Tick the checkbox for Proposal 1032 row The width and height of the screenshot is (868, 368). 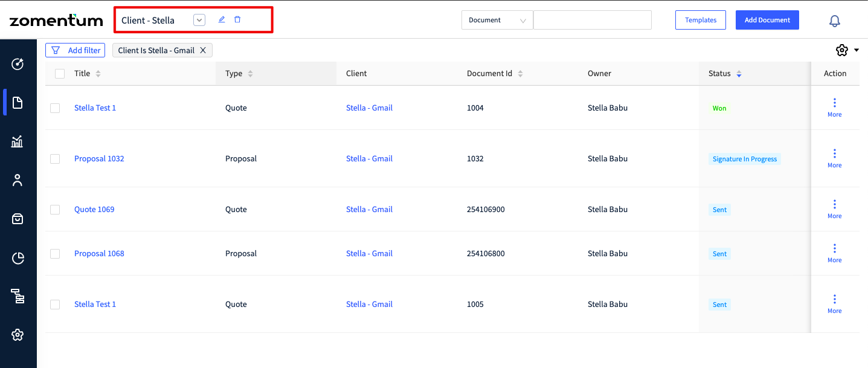pyautogui.click(x=55, y=159)
